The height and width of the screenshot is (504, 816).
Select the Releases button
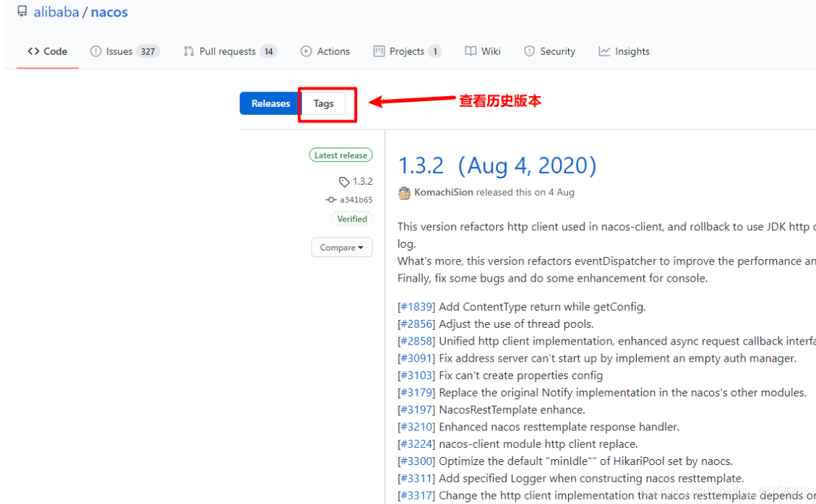[x=270, y=103]
